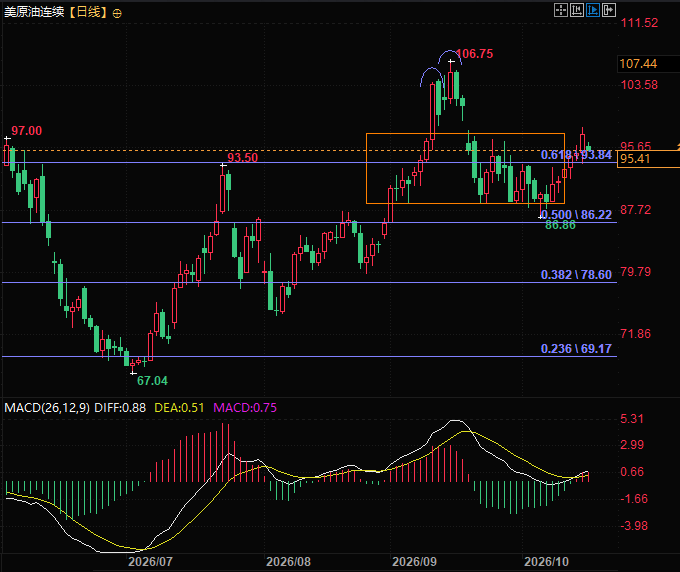Click the highlighted blue axis play icon
Screen dimensions: 680x572
pos(593,10)
